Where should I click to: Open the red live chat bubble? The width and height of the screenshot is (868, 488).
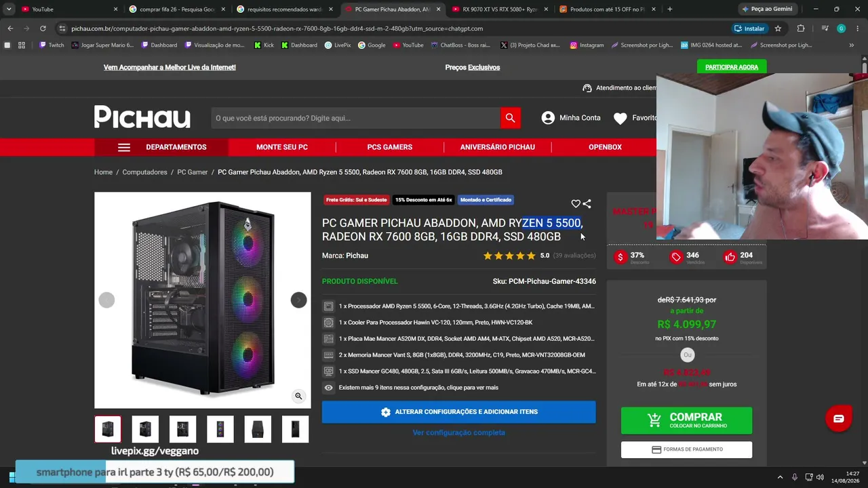pyautogui.click(x=839, y=418)
